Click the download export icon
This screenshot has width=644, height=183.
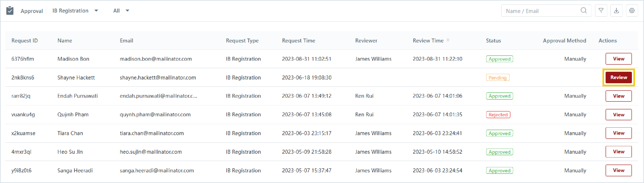tap(616, 10)
